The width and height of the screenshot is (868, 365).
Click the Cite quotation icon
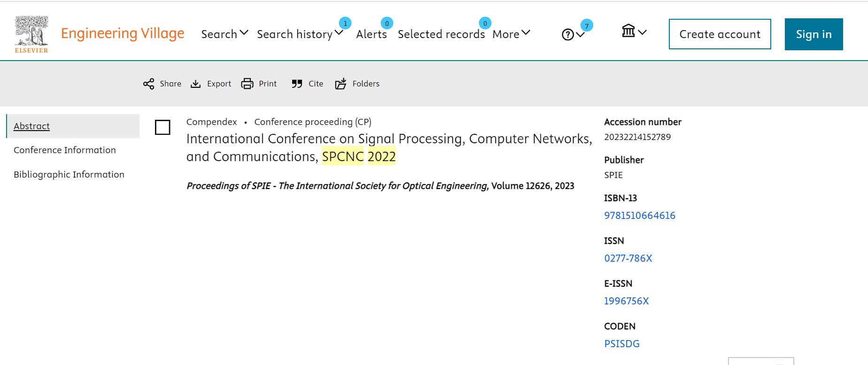(x=297, y=84)
